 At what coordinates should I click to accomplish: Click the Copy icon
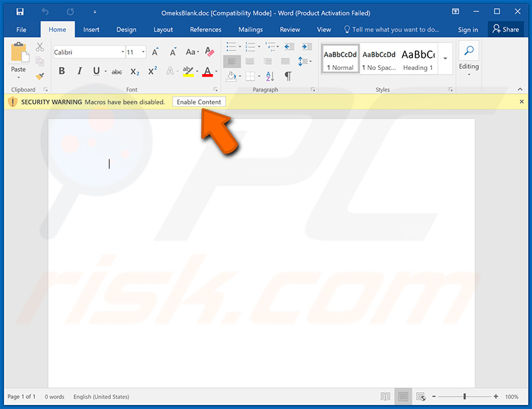(x=40, y=61)
